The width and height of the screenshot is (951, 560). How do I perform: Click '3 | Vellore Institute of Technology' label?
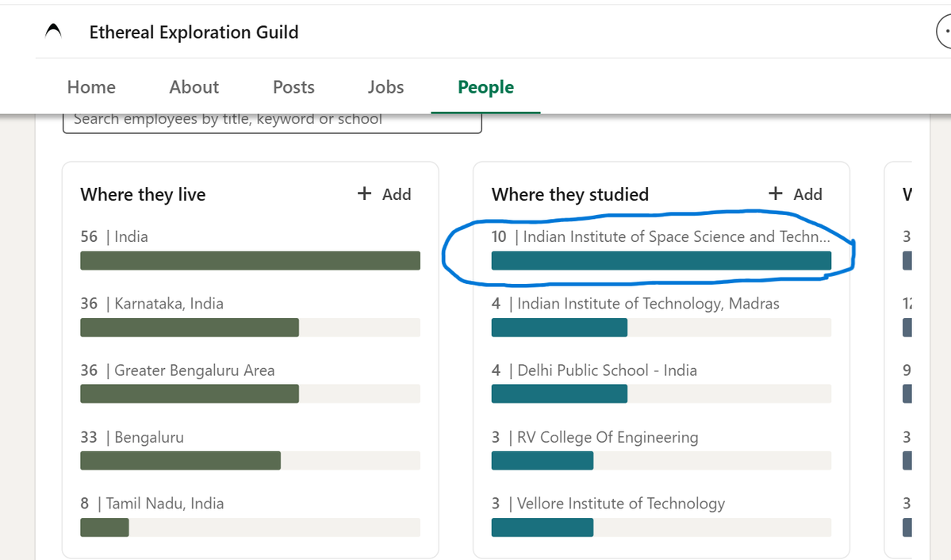(608, 504)
